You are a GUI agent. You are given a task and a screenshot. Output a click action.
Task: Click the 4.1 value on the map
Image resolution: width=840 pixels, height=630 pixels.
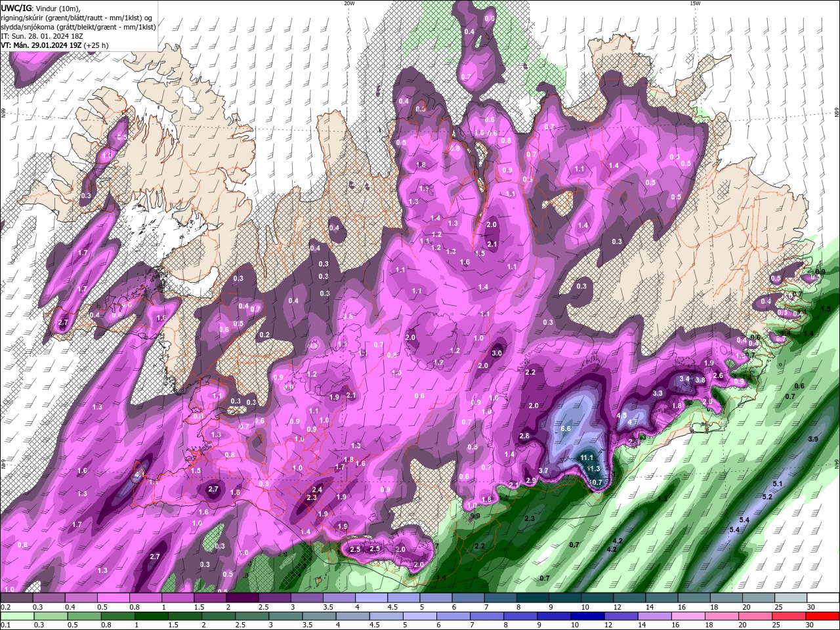point(138,474)
